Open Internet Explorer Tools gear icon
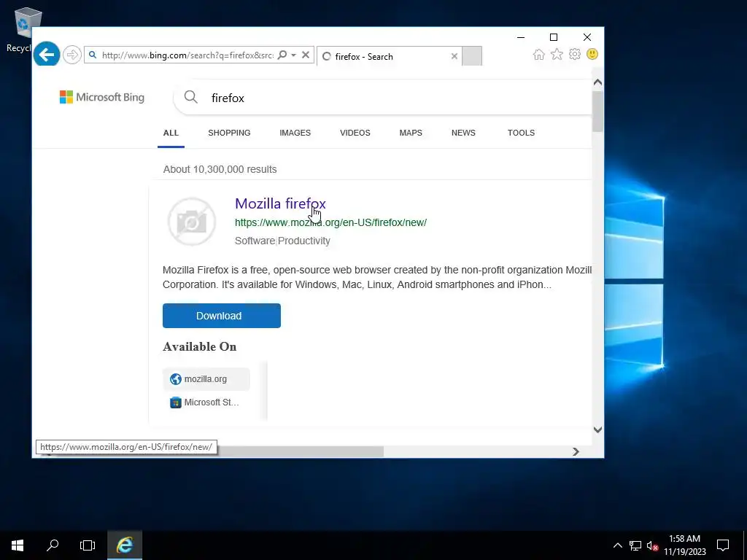Viewport: 747px width, 560px height. coord(575,54)
